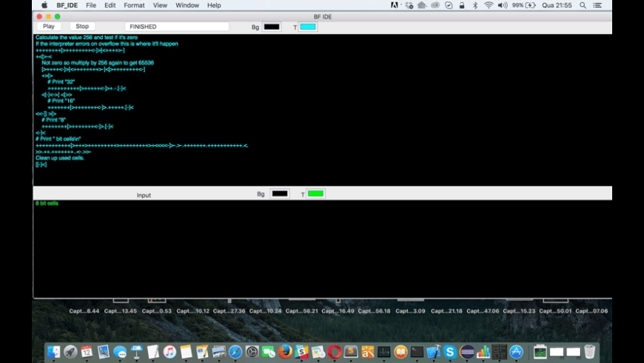Open Firefox in the dock

pos(285,352)
